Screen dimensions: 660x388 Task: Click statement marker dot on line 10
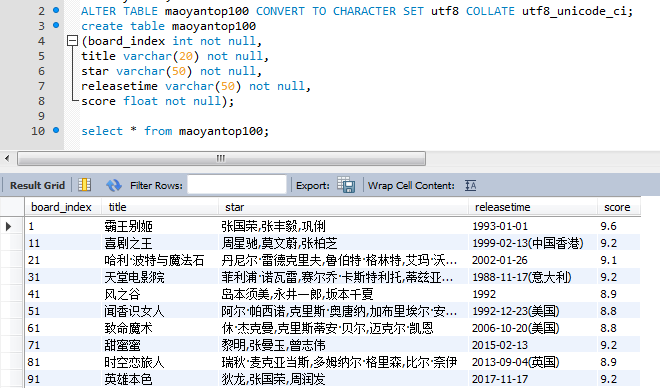click(x=56, y=130)
